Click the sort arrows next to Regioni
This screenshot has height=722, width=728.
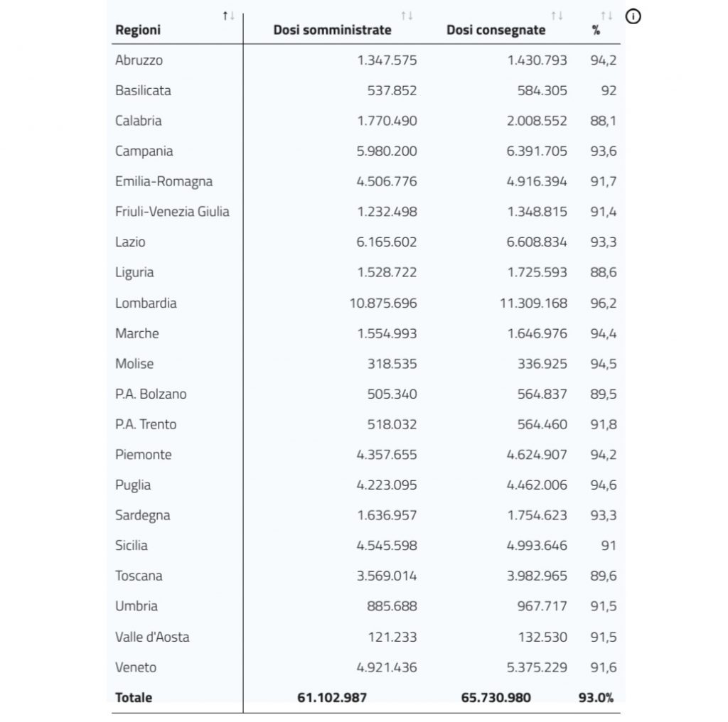(228, 16)
